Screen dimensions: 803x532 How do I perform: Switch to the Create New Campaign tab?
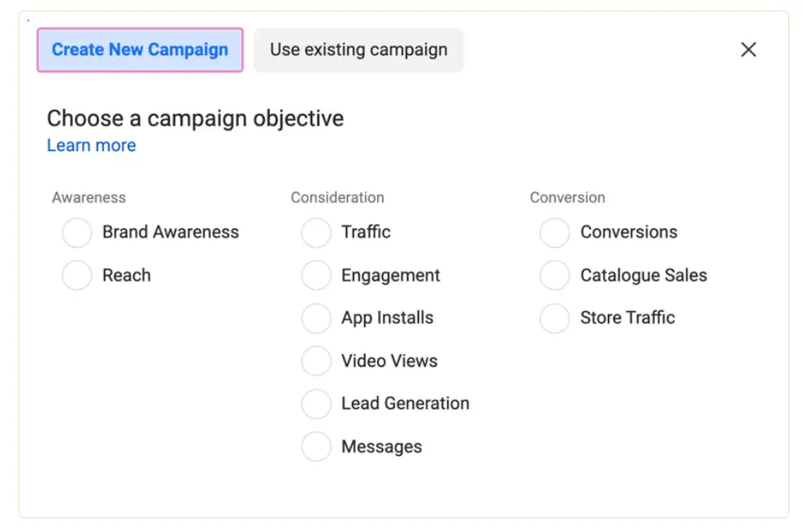coord(139,50)
